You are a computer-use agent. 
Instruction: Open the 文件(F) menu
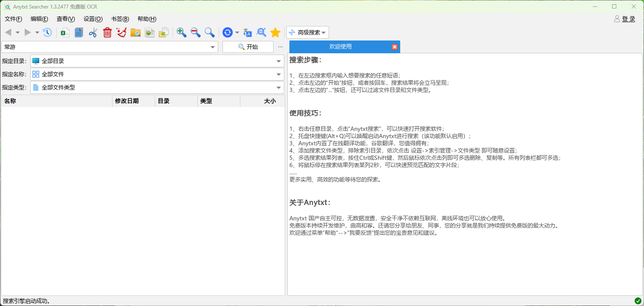[x=13, y=19]
